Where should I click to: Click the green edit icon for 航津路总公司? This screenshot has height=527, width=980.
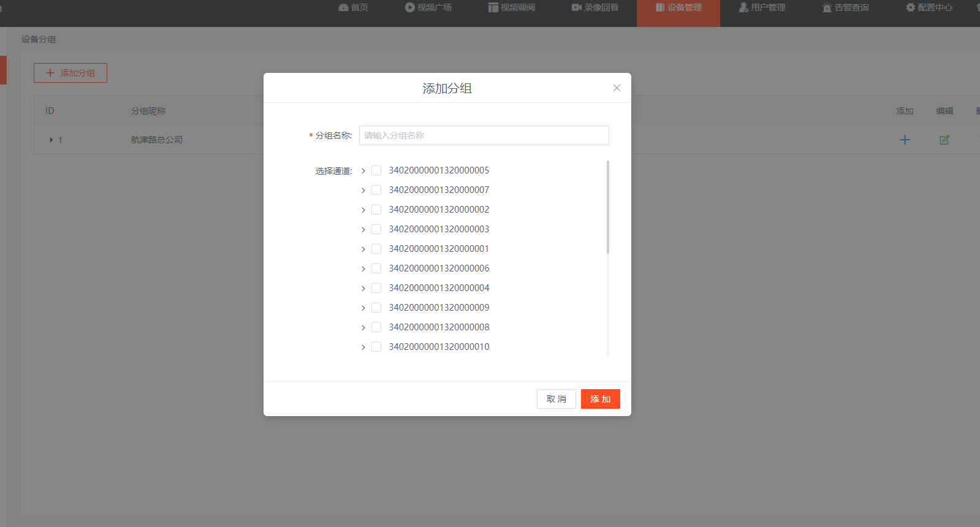coord(944,140)
